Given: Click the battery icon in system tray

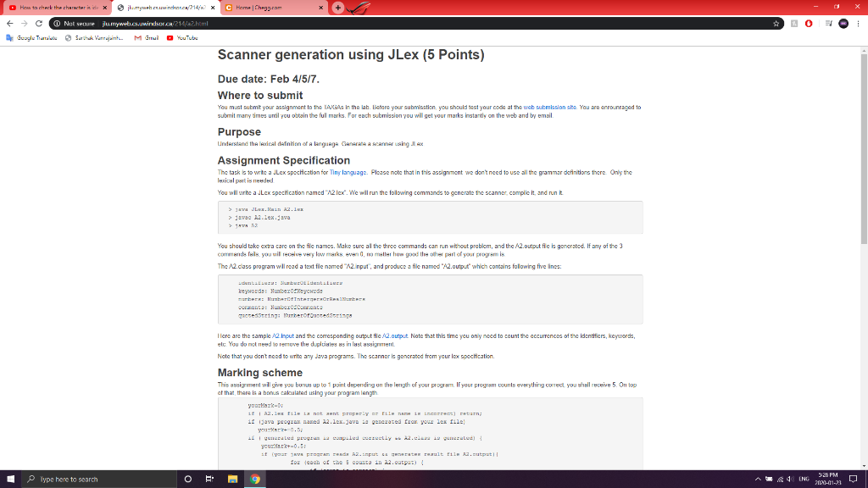Looking at the screenshot, I should click(769, 480).
